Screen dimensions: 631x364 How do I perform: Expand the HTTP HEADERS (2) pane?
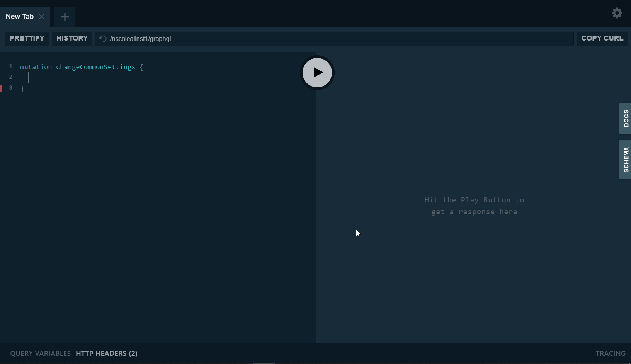tap(106, 353)
